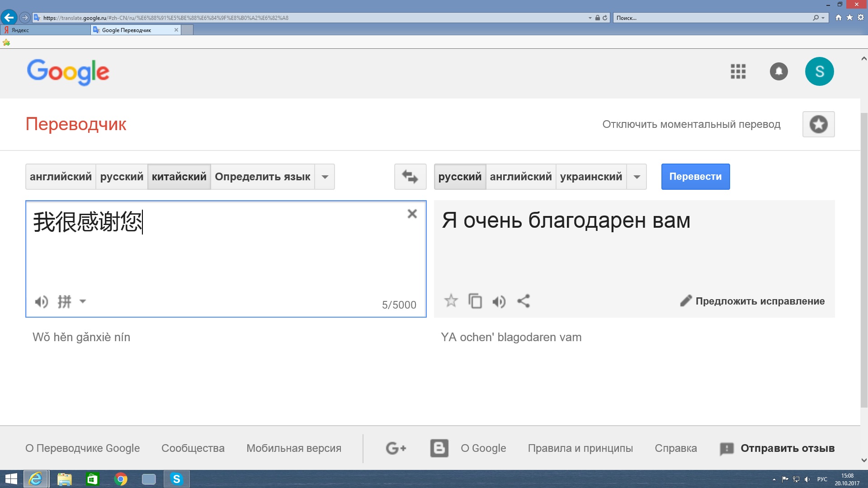
Task: Open Google notifications bell
Action: point(778,71)
